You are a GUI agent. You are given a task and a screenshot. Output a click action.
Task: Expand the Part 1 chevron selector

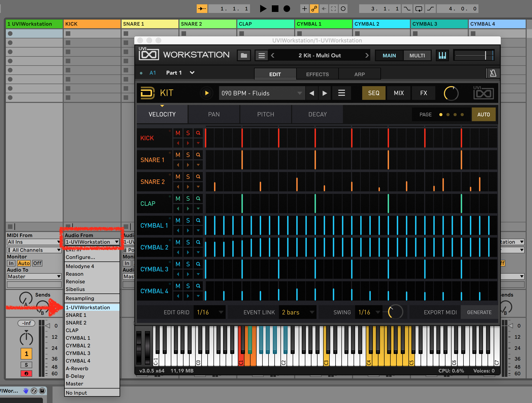click(x=192, y=73)
